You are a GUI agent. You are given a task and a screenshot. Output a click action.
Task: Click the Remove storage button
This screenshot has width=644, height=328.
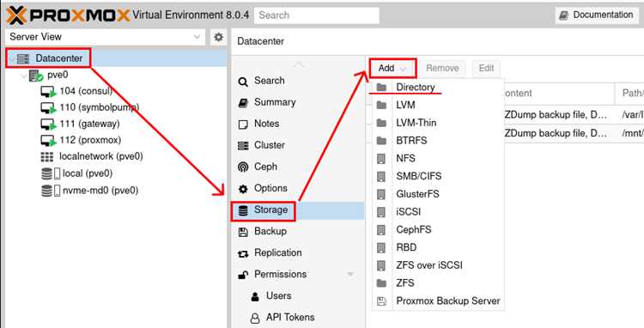coord(442,68)
